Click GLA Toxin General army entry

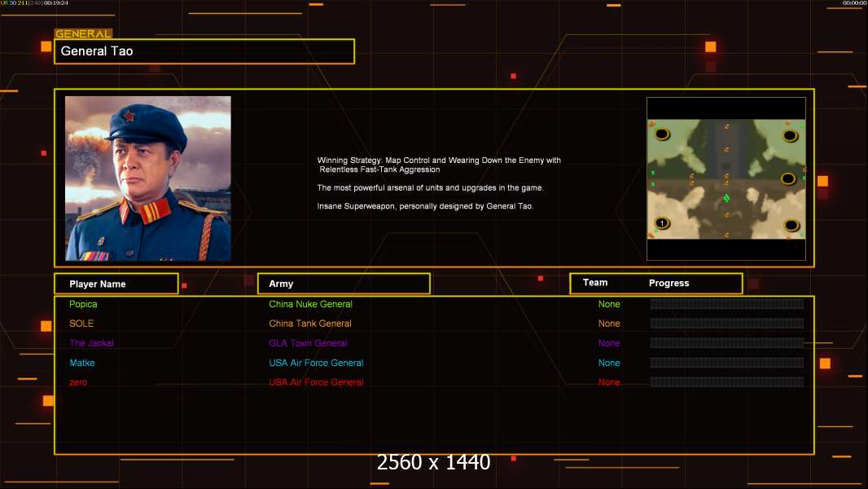(x=308, y=343)
